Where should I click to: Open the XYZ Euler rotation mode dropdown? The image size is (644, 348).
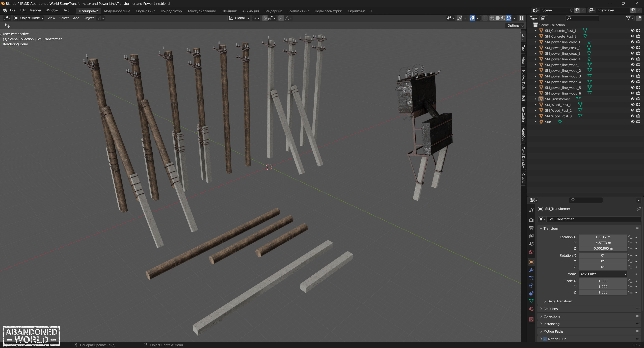pos(603,274)
